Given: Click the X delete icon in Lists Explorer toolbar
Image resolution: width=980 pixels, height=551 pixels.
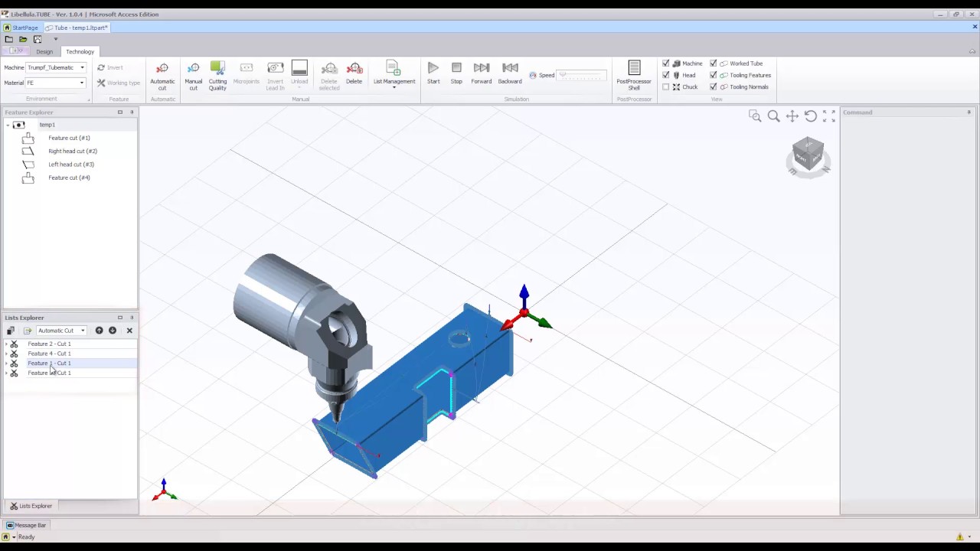Looking at the screenshot, I should tap(129, 331).
